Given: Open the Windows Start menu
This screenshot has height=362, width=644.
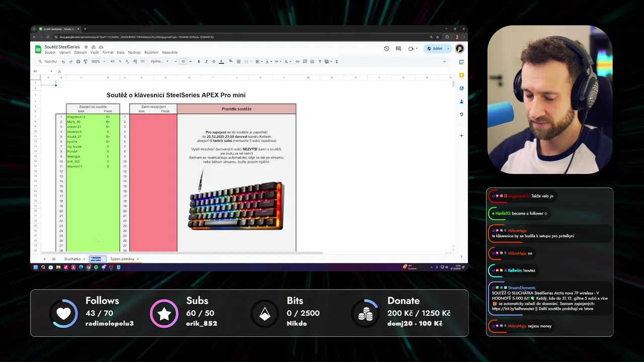Looking at the screenshot, I should (36, 267).
